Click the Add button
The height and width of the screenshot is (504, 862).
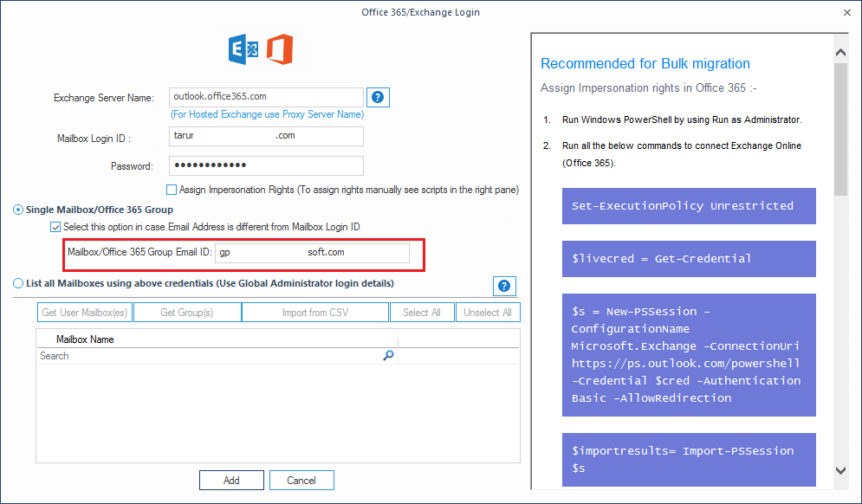[231, 481]
